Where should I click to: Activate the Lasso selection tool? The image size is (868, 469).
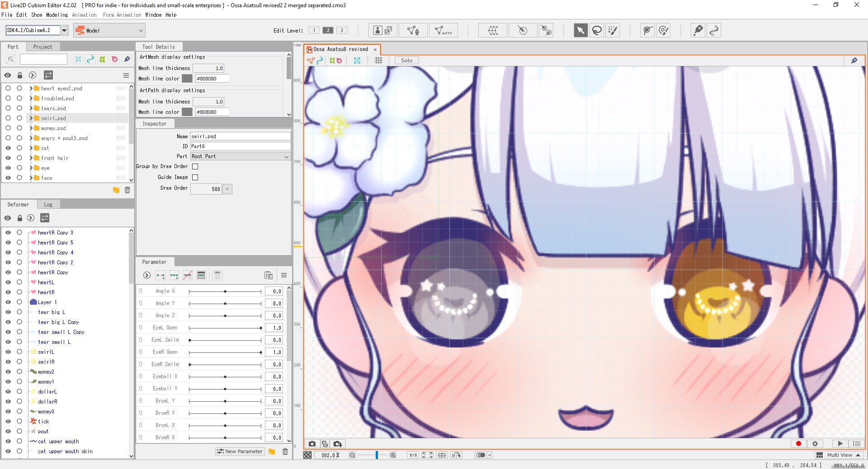pos(596,30)
